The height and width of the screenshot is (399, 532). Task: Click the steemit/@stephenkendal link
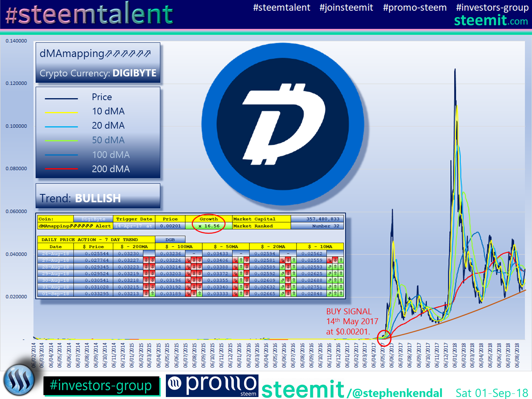click(352, 389)
